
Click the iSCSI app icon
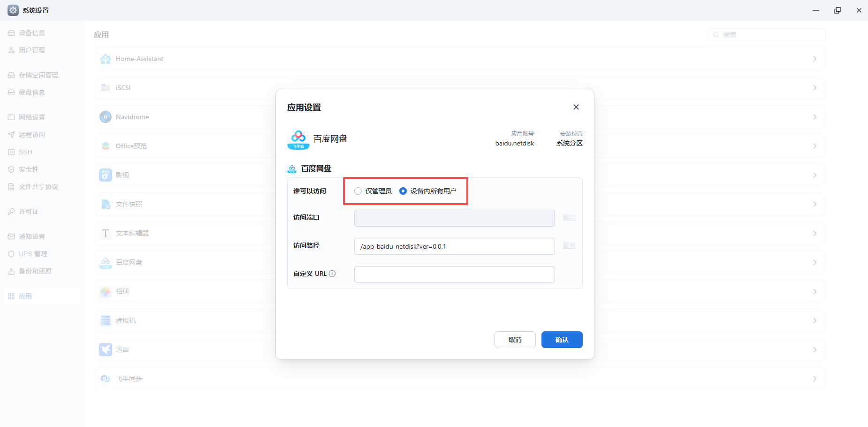click(106, 88)
